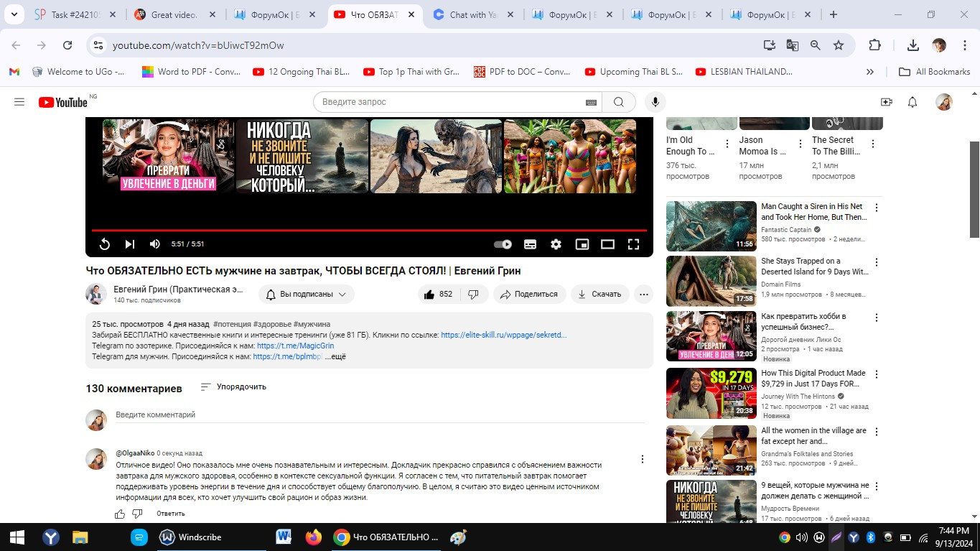Open options for the @OlgaaNiko comment
This screenshot has width=980, height=551.
(x=643, y=460)
